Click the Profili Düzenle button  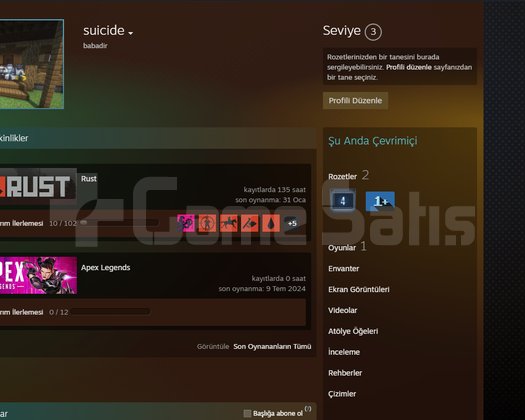[355, 100]
